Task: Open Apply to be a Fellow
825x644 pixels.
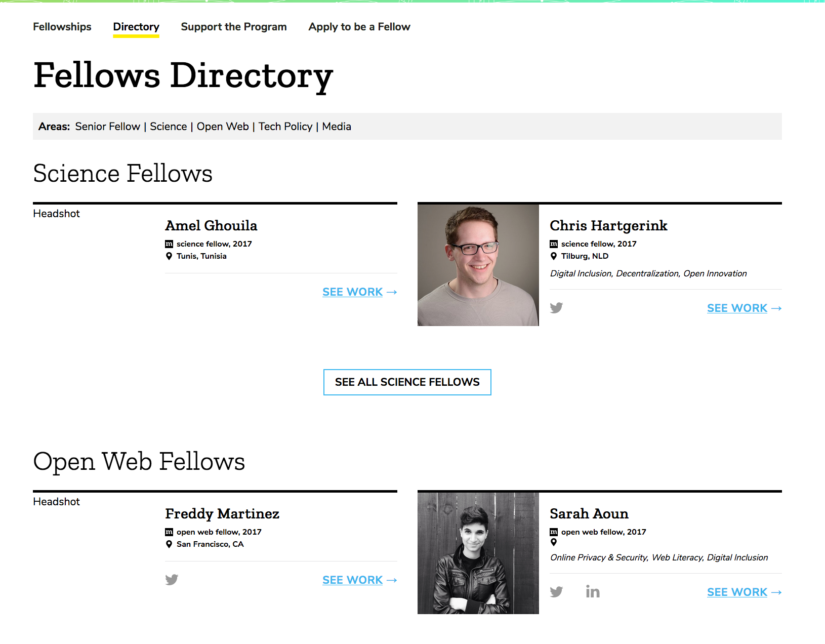Action: (359, 27)
